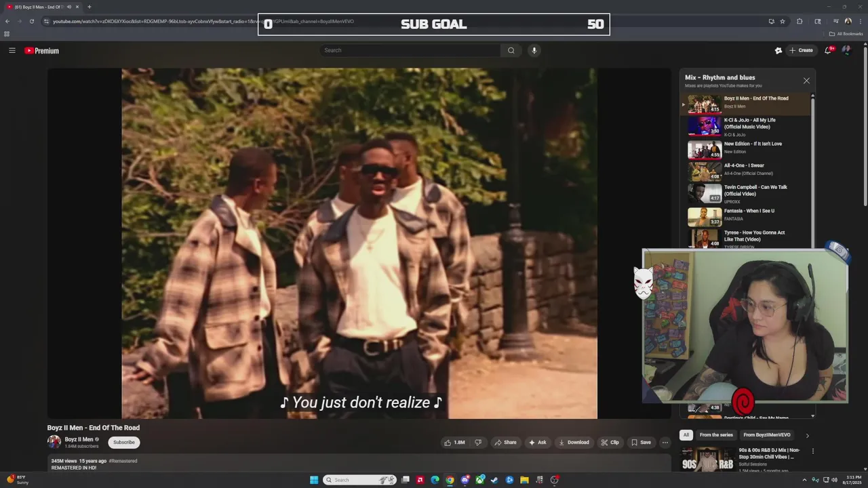This screenshot has width=868, height=488.
Task: Select the From BoyzIIMenVEVO chip
Action: tap(767, 435)
